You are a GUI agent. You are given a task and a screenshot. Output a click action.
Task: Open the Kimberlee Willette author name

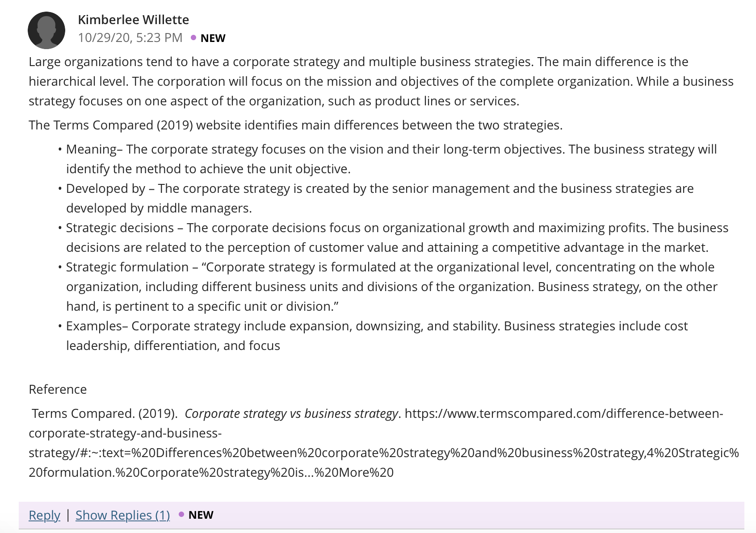point(133,20)
